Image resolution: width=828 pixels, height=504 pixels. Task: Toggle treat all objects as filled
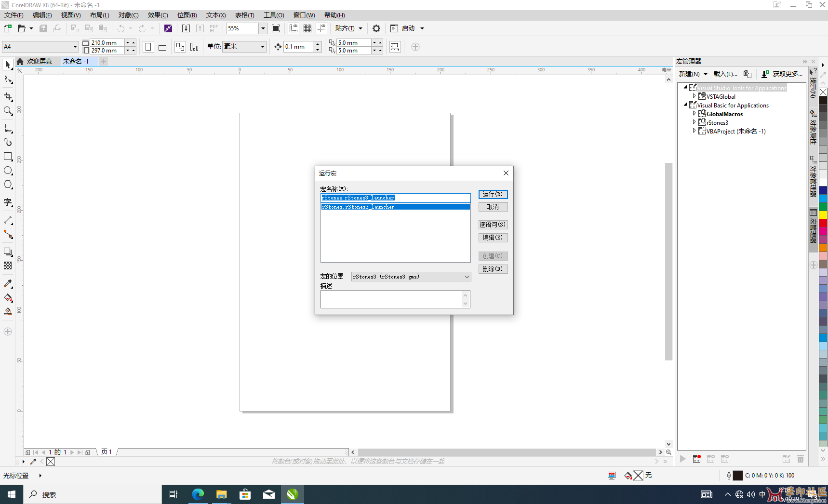395,47
